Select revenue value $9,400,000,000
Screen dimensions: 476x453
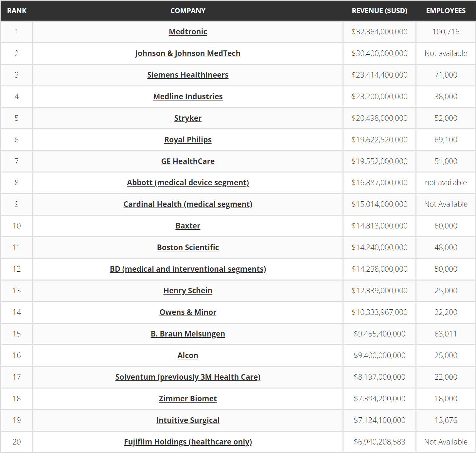[x=379, y=355]
